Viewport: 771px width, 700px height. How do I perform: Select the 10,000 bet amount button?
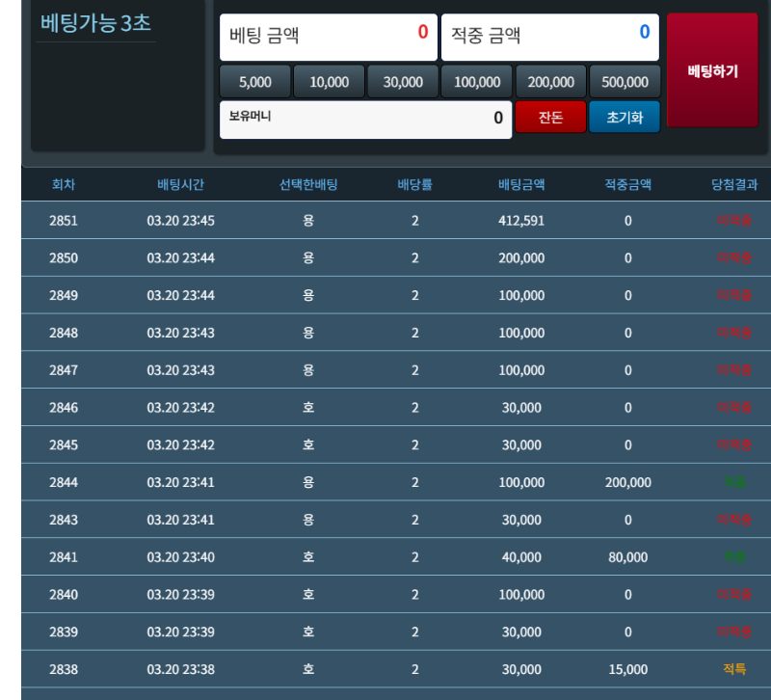click(329, 82)
